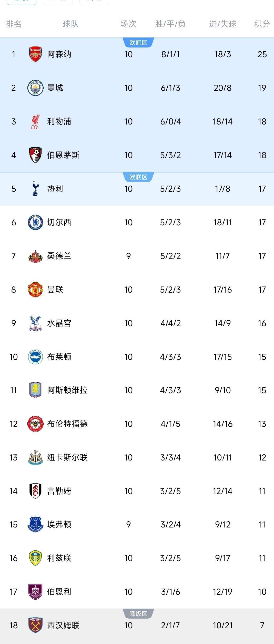Click the Manchester United crest
This screenshot has height=644, width=274.
tap(35, 290)
